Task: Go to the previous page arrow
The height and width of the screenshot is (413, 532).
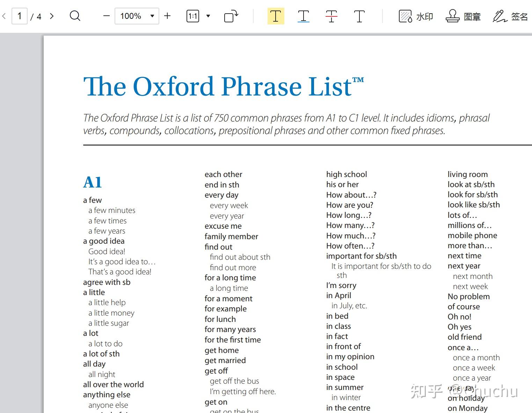Action: click(4, 16)
